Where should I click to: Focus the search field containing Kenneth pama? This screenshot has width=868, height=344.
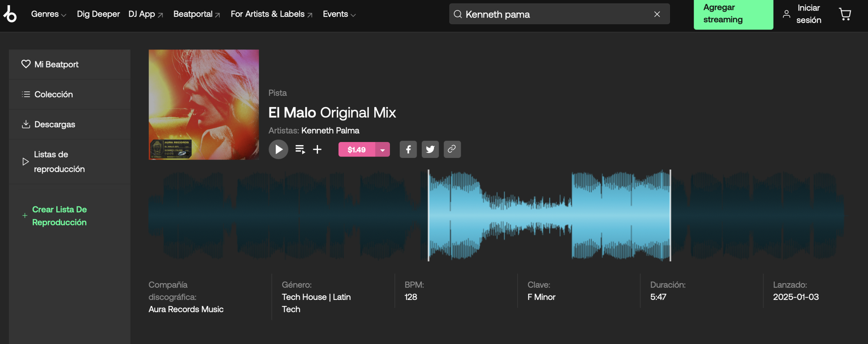[559, 14]
